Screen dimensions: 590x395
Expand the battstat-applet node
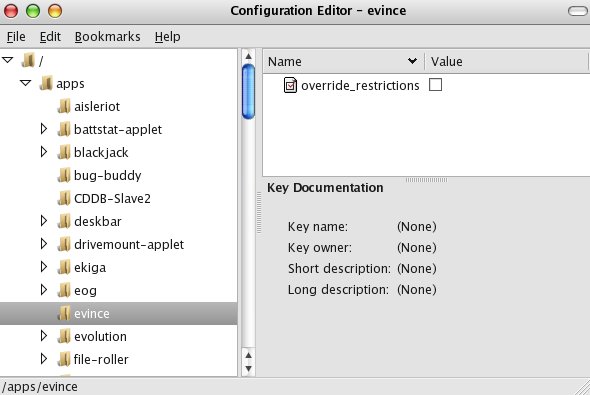44,129
